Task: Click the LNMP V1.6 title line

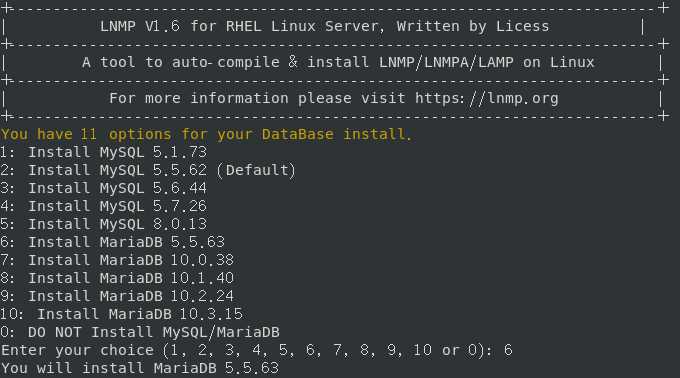Action: [324, 26]
